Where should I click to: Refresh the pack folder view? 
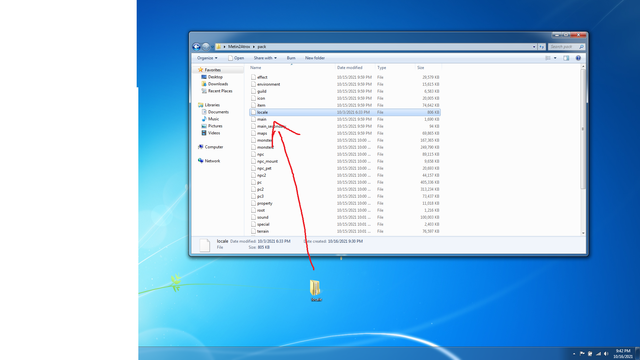tap(542, 47)
